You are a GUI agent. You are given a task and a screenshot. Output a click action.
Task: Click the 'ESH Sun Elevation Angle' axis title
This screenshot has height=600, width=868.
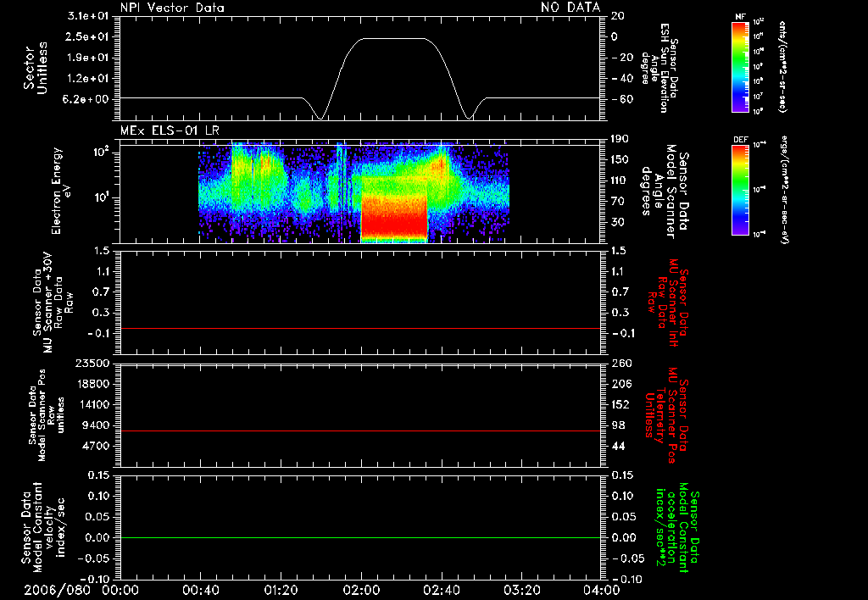coord(659,68)
